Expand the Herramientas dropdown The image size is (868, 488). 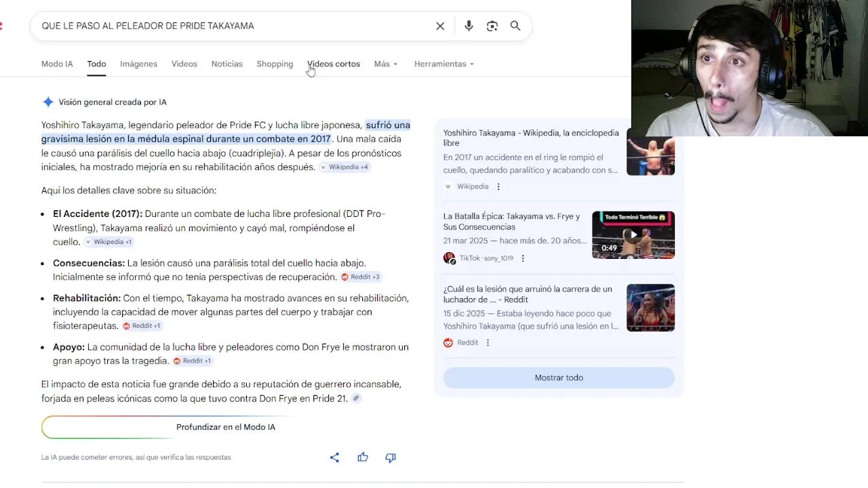[444, 64]
